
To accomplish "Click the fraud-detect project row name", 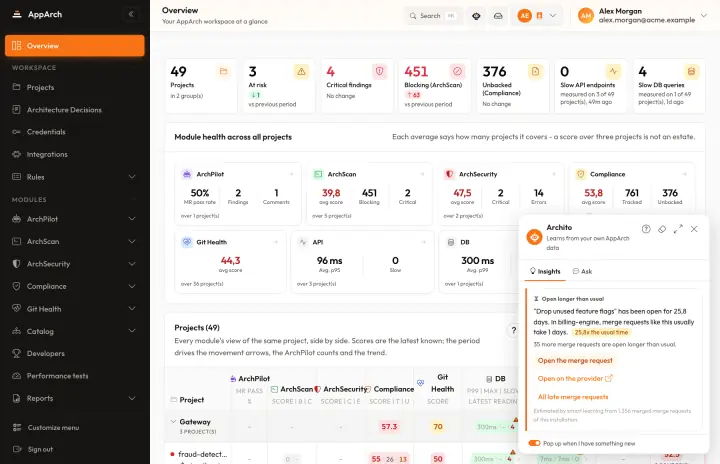I will click(202, 454).
